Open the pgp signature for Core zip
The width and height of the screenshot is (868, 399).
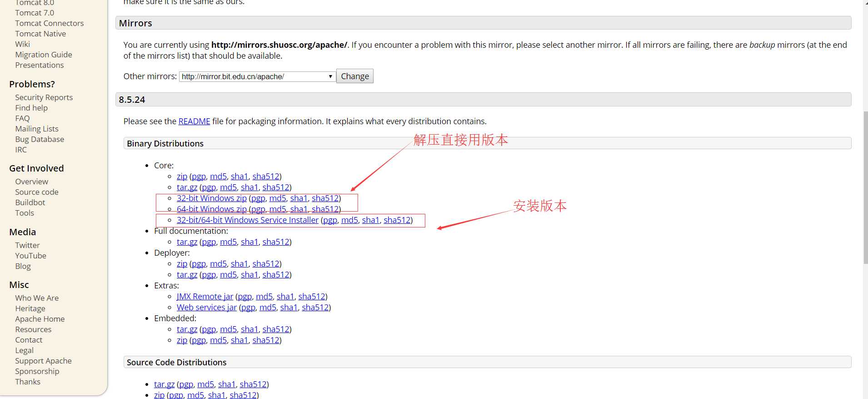(x=199, y=176)
